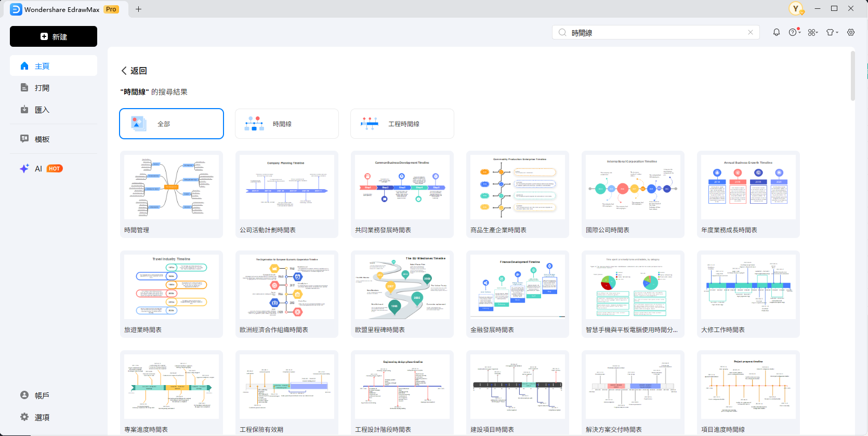The image size is (868, 436).
Task: Clear the search field with X
Action: click(751, 32)
